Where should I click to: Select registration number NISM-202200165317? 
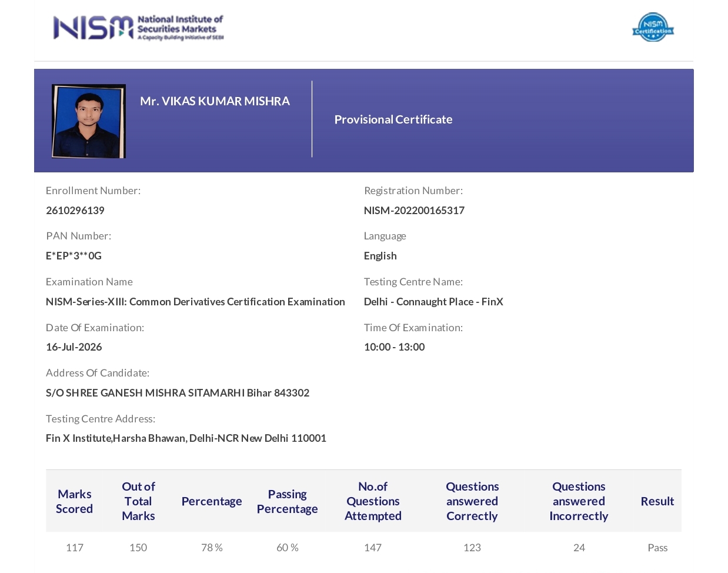(x=414, y=211)
